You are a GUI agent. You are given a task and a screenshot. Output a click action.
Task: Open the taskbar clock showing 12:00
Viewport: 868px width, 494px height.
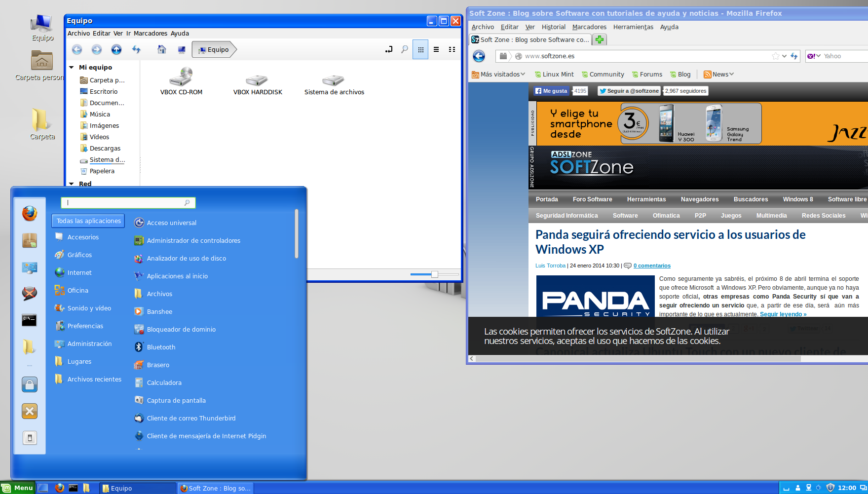click(x=847, y=488)
